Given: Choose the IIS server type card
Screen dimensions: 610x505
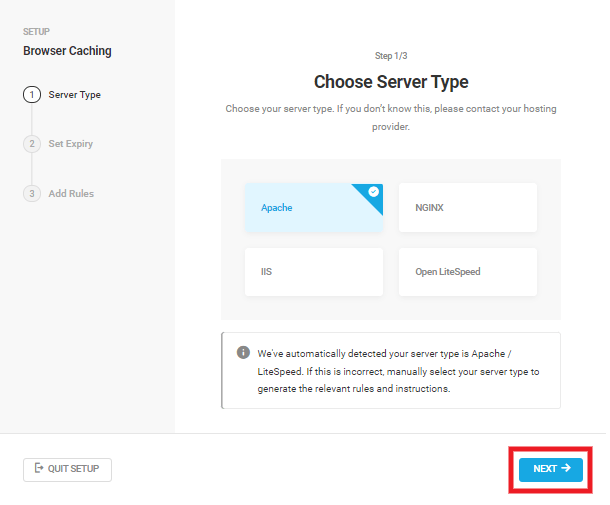Looking at the screenshot, I should click(x=314, y=272).
